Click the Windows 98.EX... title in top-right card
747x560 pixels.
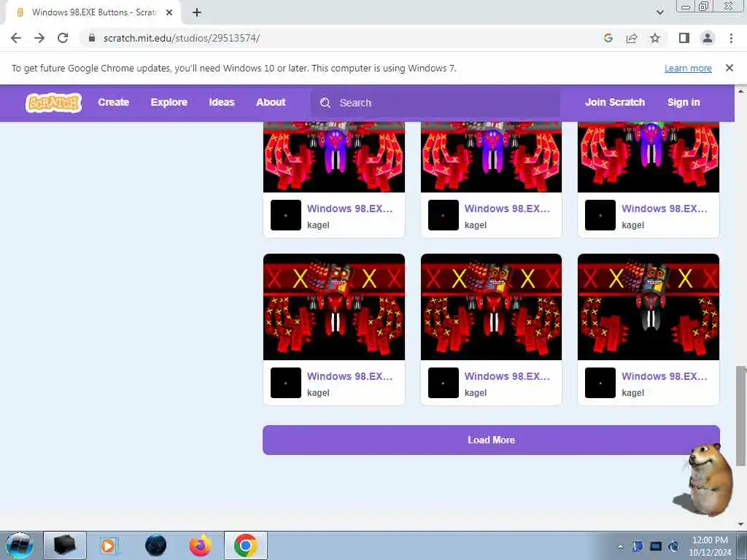pos(664,209)
